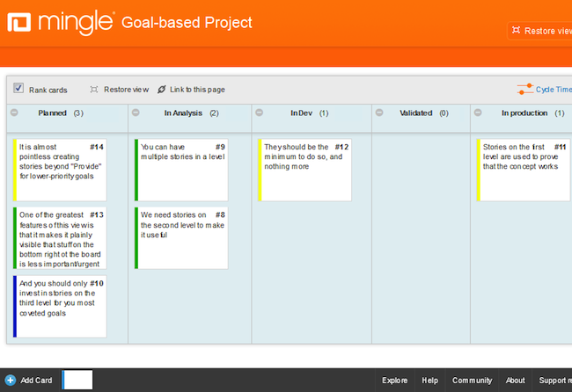Click the blue color bar on card #10
This screenshot has width=572, height=392.
pos(15,306)
